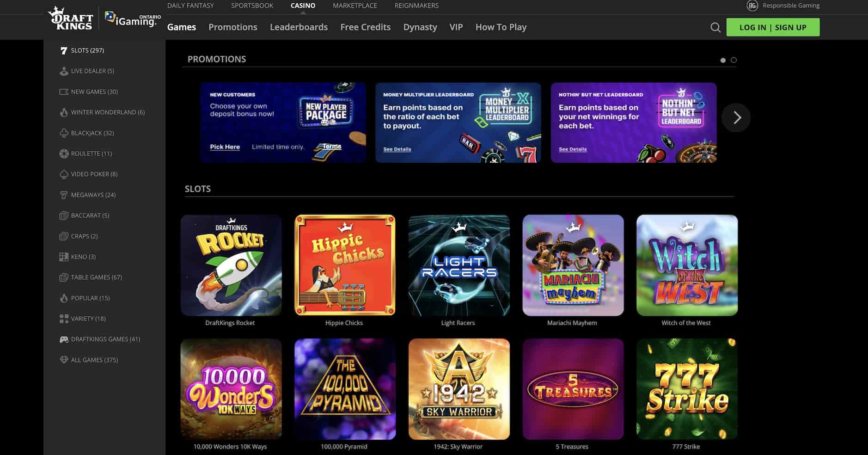Open the VIP page

(x=456, y=27)
